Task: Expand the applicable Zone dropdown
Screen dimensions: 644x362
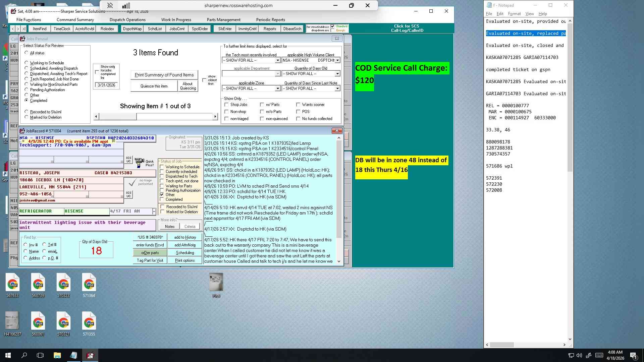Action: click(277, 88)
